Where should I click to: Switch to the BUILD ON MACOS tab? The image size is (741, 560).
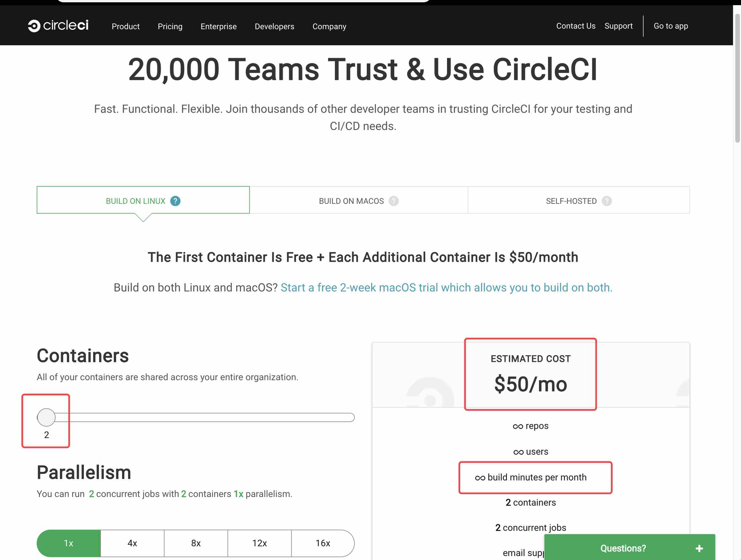click(351, 200)
